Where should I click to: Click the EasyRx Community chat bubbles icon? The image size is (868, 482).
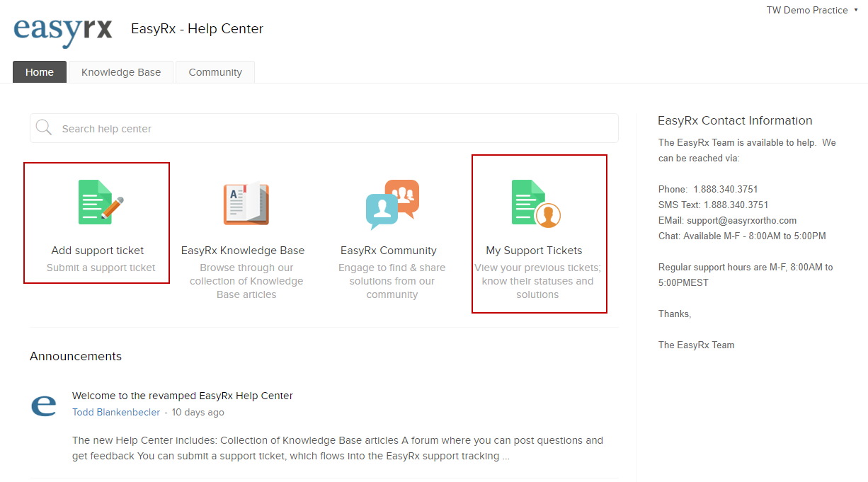coord(392,204)
